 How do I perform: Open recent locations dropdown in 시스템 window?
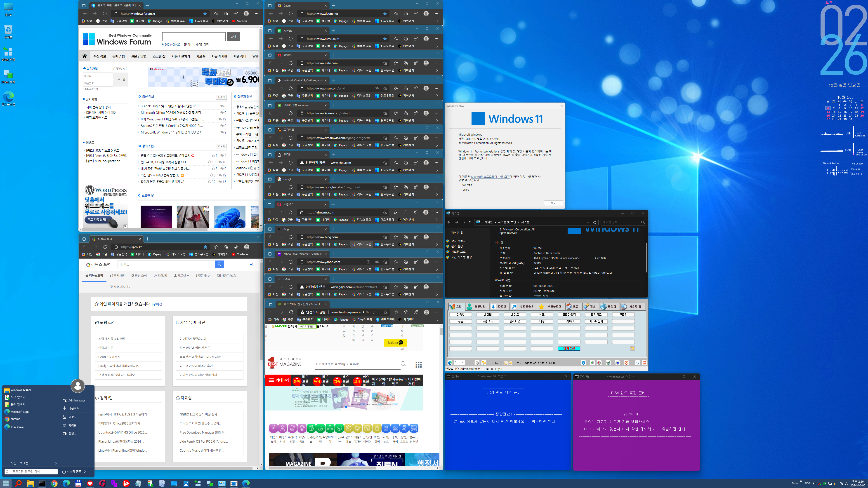464,222
